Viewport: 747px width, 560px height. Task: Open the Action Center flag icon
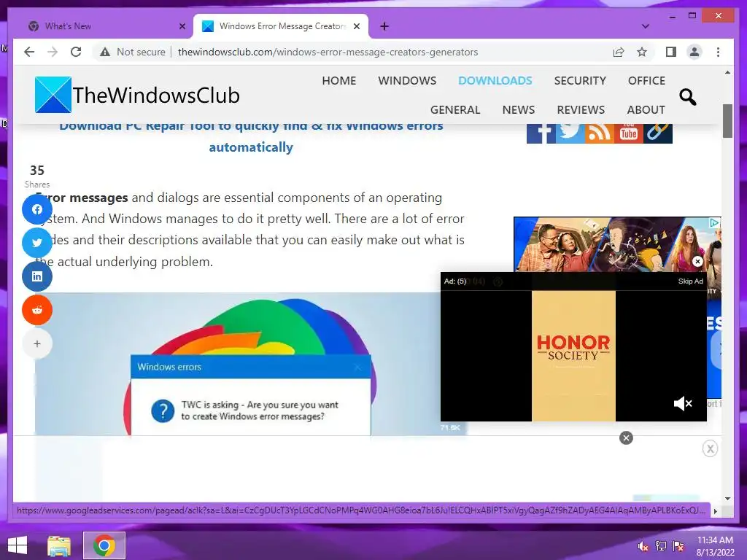click(x=678, y=545)
